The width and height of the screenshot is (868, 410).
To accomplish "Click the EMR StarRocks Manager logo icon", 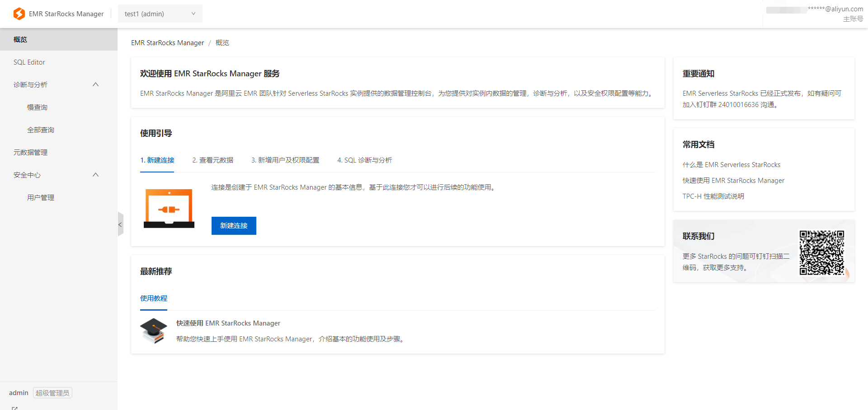I will pyautogui.click(x=19, y=14).
